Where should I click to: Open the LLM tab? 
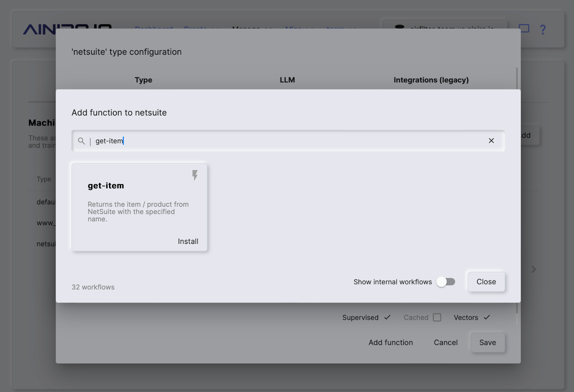click(x=287, y=80)
